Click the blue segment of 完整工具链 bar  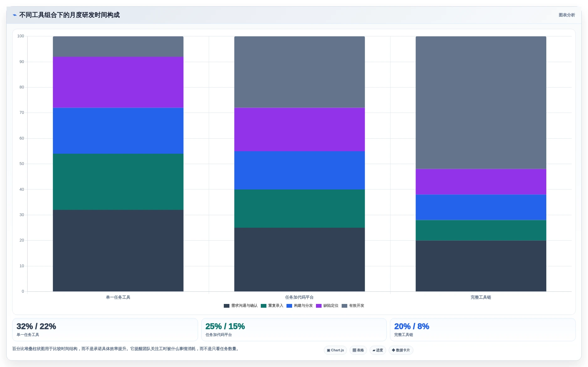click(x=481, y=207)
